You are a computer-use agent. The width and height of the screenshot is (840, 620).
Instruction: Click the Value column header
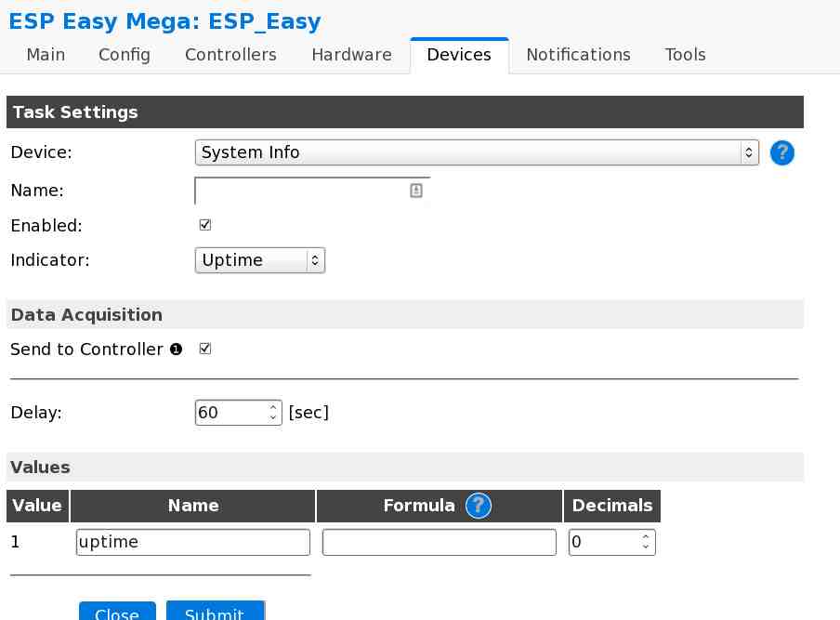pyautogui.click(x=37, y=506)
